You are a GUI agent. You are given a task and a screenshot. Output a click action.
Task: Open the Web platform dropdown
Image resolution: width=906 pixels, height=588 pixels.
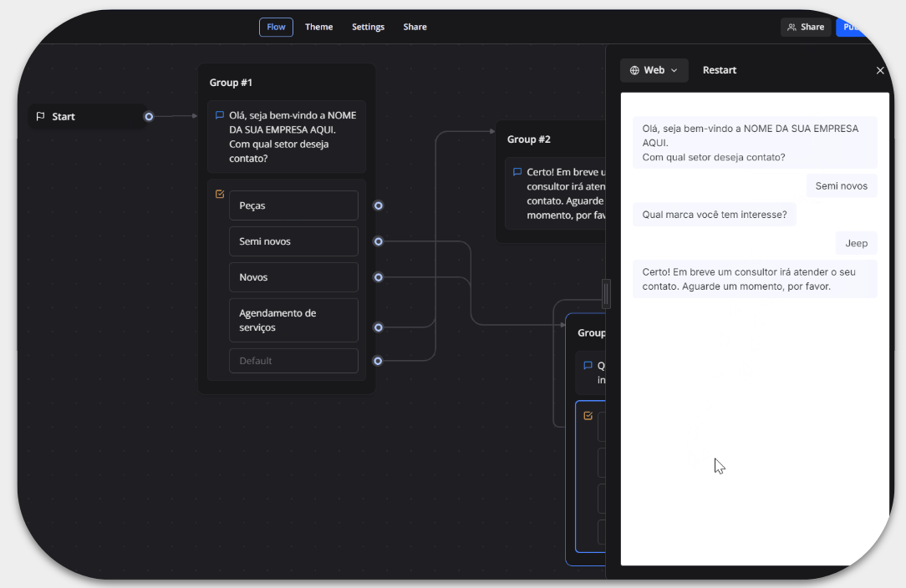click(x=654, y=71)
